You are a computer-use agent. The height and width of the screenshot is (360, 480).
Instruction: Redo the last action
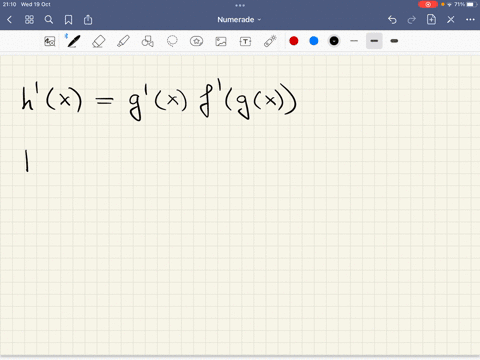tap(412, 20)
